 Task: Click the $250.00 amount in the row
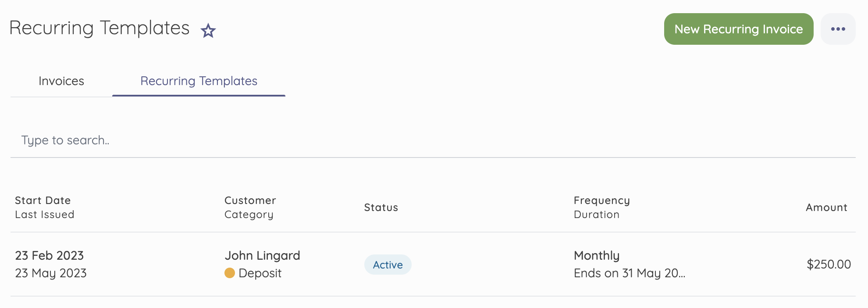pyautogui.click(x=829, y=264)
